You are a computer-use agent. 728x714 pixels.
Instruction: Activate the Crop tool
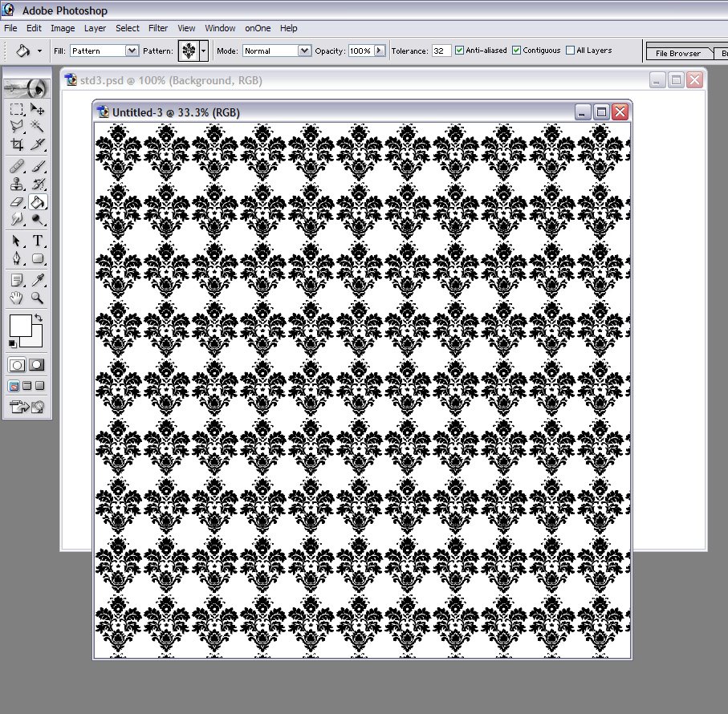click(x=16, y=144)
